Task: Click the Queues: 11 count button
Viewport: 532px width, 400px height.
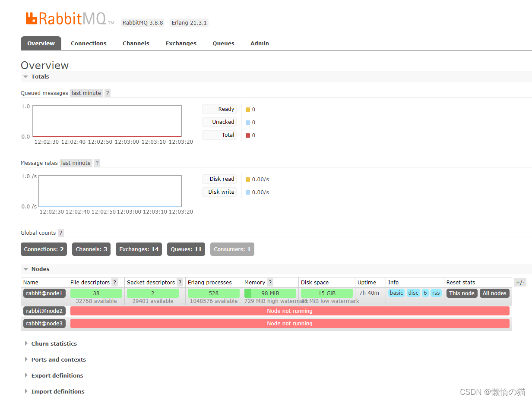Action: [186, 249]
